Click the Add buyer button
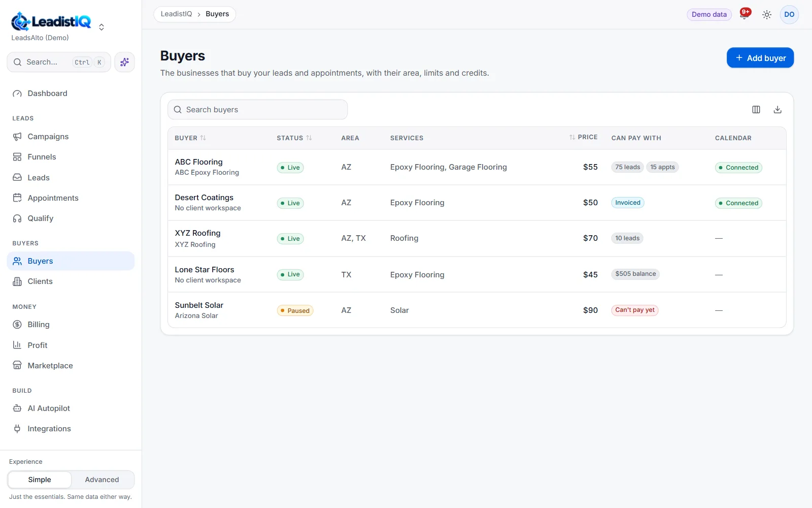The width and height of the screenshot is (812, 508). [x=760, y=58]
